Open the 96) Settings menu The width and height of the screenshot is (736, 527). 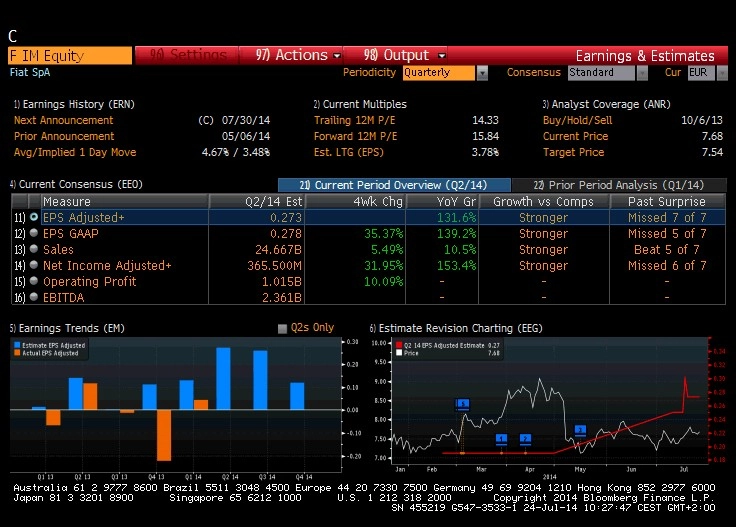click(188, 55)
